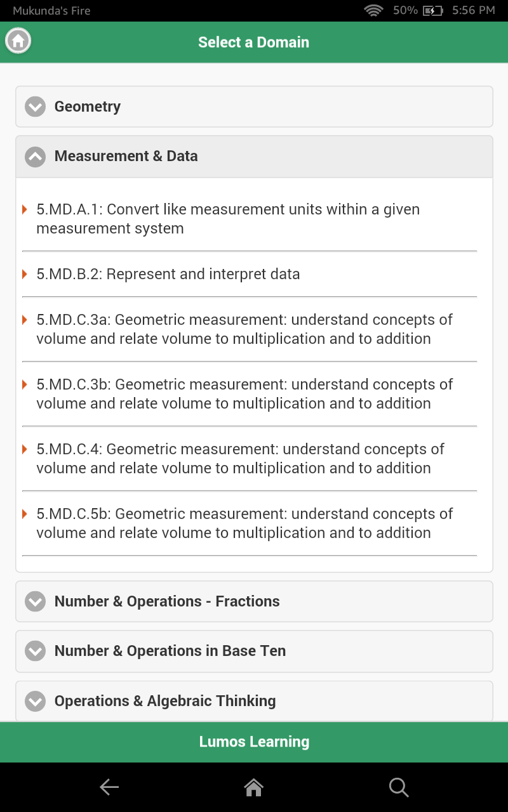Tap the home icon in the bottom navigation bar
This screenshot has height=812, width=508.
click(253, 787)
